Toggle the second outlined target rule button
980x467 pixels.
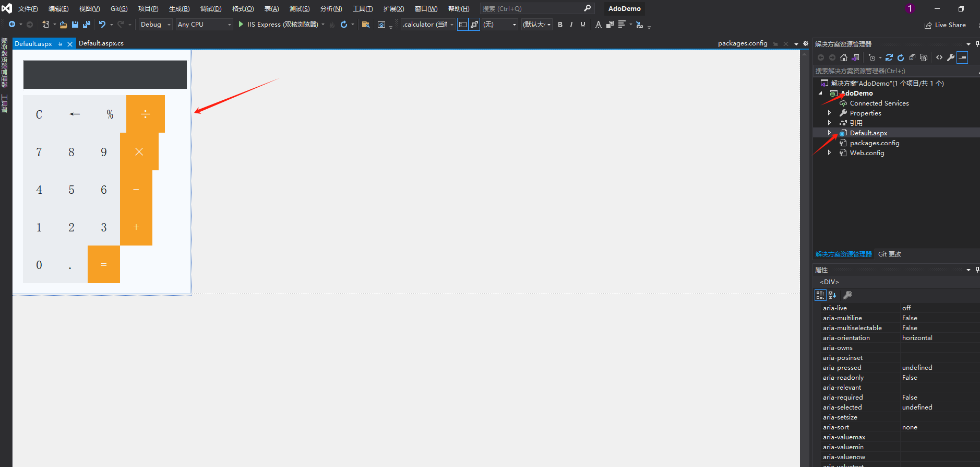click(x=474, y=25)
